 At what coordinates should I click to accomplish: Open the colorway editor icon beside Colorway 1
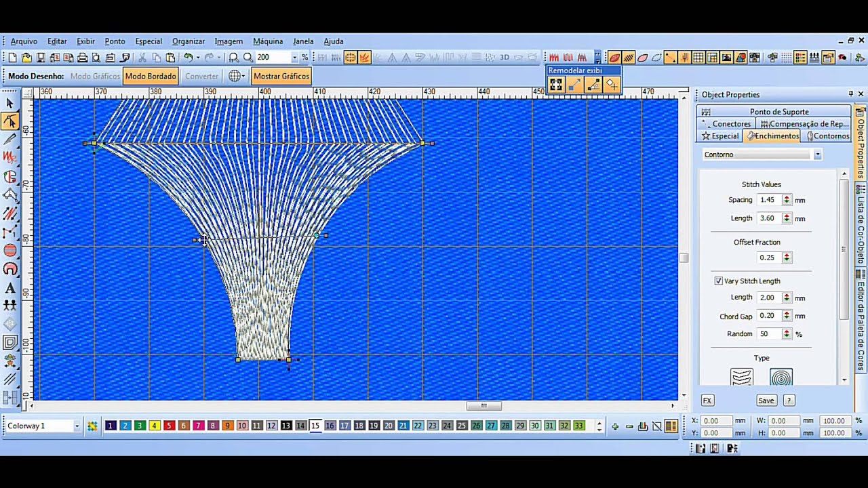click(92, 426)
